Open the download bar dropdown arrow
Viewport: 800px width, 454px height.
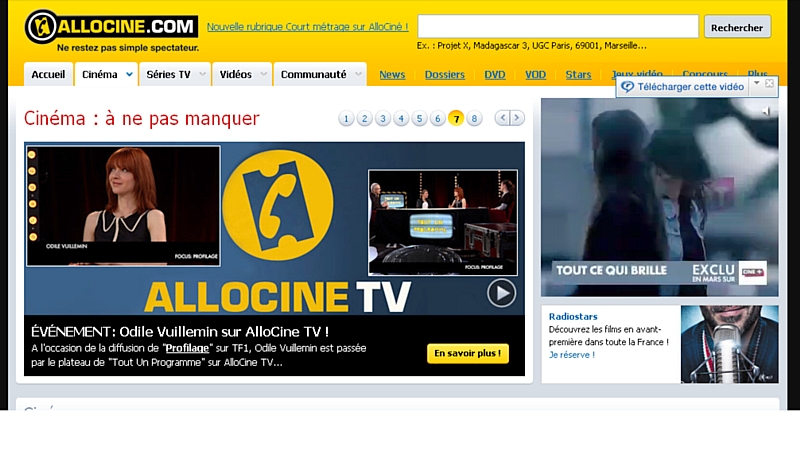(x=757, y=83)
